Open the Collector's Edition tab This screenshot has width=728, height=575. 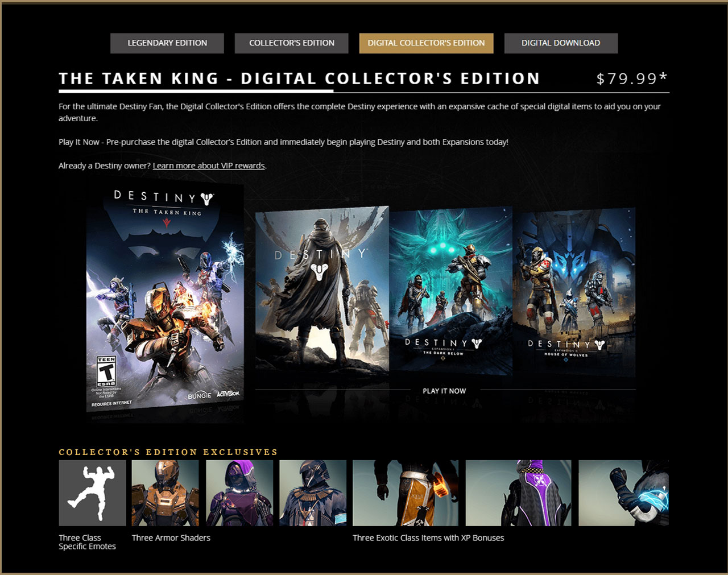tap(292, 43)
